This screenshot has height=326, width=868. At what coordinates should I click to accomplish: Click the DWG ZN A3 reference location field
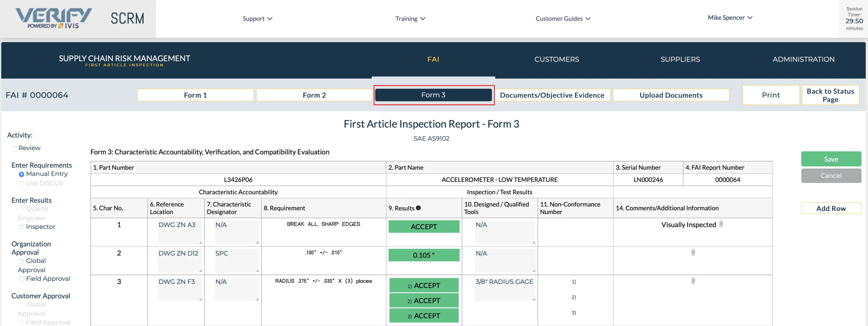(x=180, y=232)
